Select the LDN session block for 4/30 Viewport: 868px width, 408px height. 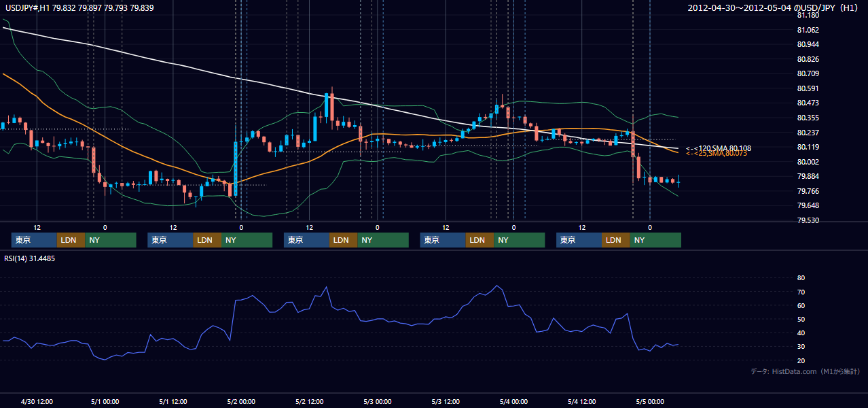point(71,240)
